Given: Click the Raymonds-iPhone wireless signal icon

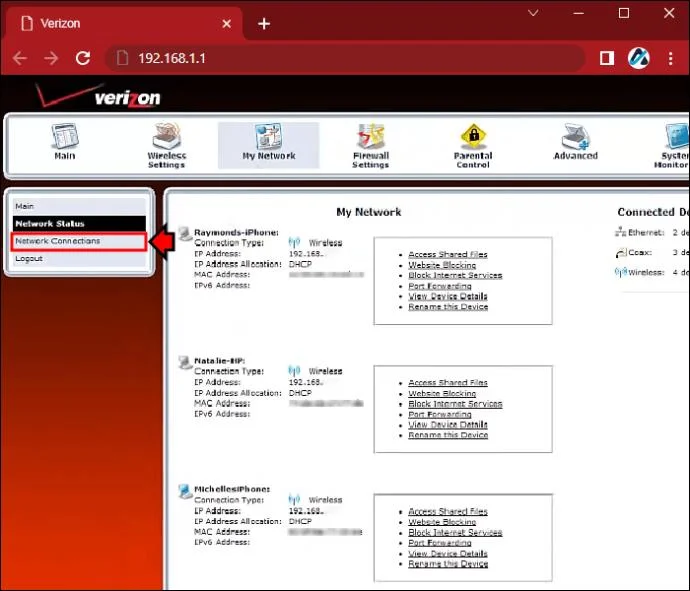Looking at the screenshot, I should pyautogui.click(x=294, y=242).
